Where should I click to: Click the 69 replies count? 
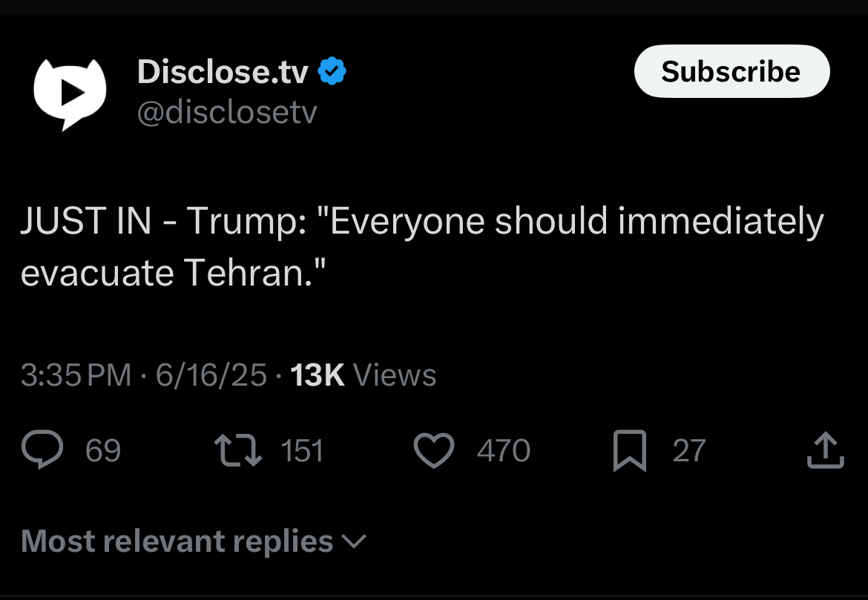pos(103,451)
